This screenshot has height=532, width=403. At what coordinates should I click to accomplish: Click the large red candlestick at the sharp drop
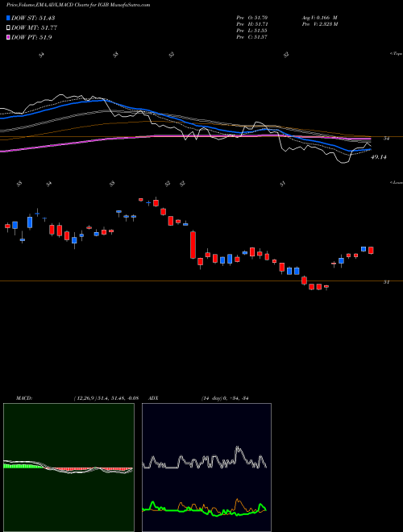click(193, 244)
